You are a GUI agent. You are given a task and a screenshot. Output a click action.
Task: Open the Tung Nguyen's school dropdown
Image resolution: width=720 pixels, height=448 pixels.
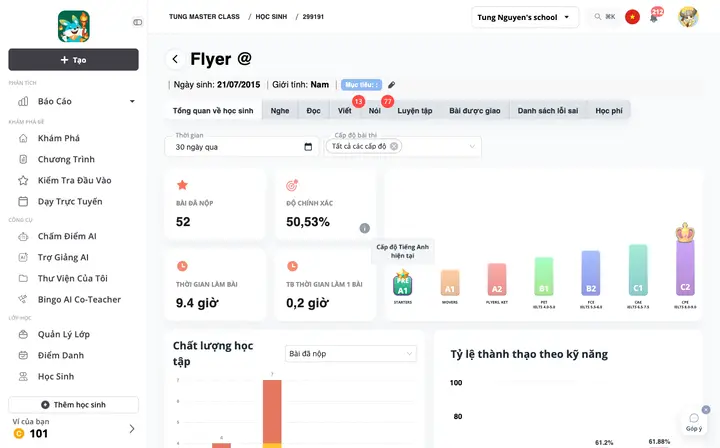point(525,17)
